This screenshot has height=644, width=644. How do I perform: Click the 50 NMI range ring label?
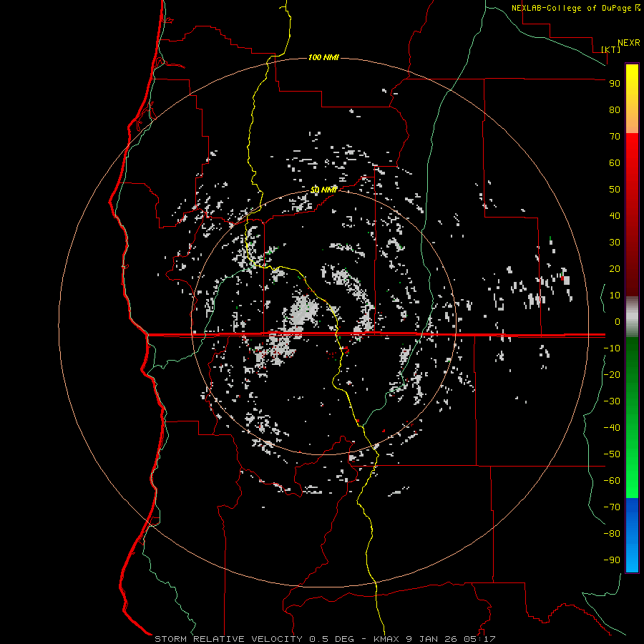(323, 190)
